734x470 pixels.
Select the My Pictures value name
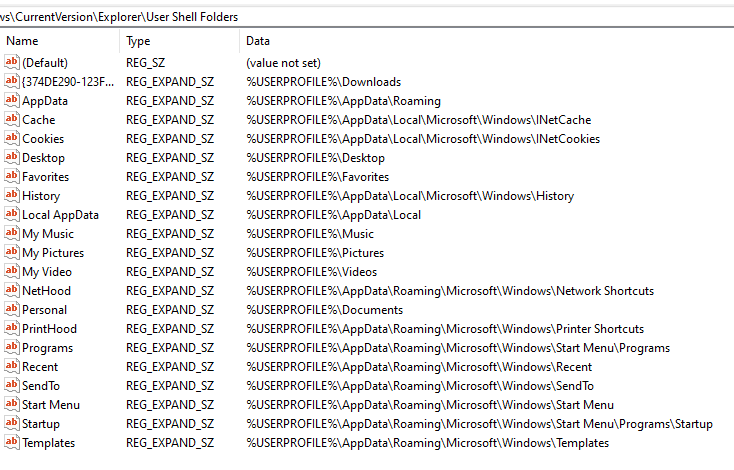(53, 253)
